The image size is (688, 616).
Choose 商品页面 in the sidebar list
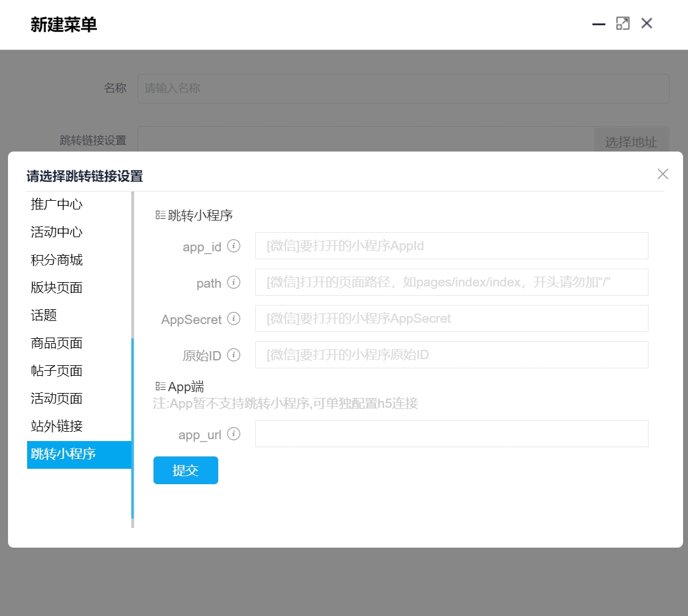pos(79,343)
